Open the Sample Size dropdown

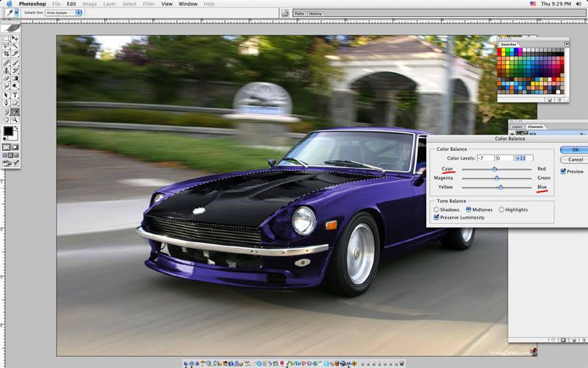pos(63,13)
